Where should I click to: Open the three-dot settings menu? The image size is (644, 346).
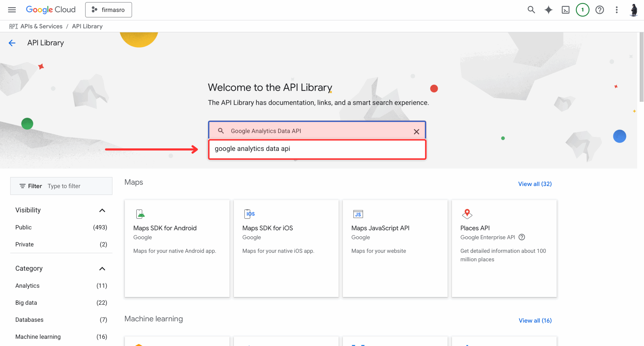(617, 10)
